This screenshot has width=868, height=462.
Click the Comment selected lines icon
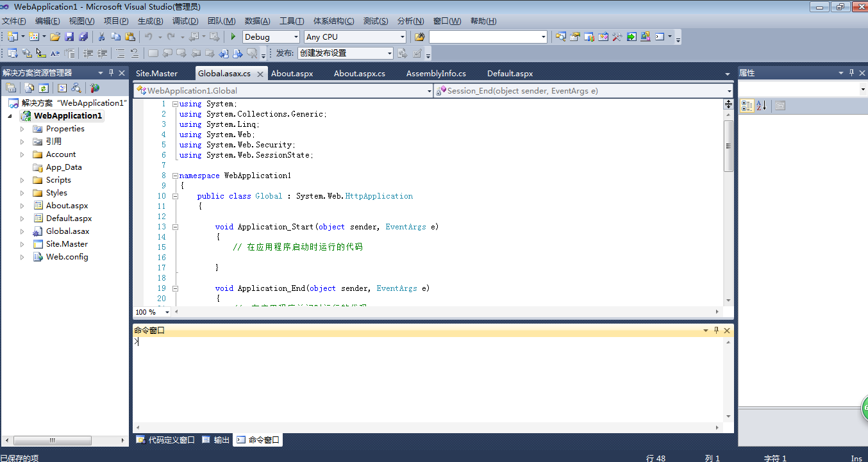pyautogui.click(x=120, y=53)
